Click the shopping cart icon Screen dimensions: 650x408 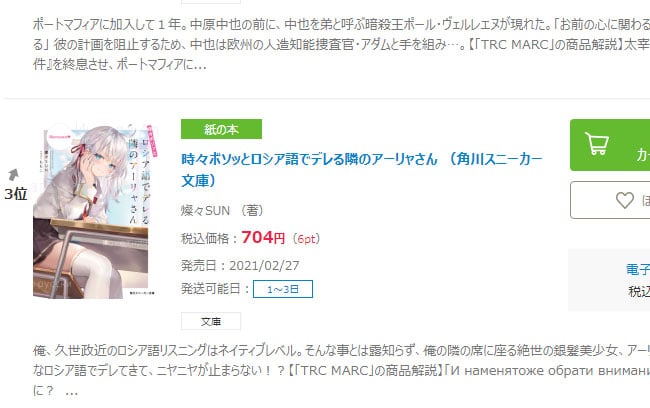click(x=597, y=143)
